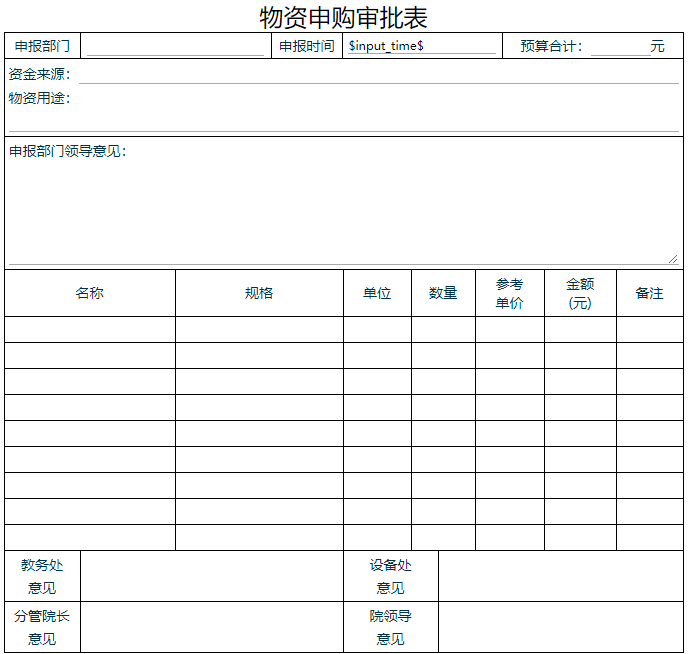Select the 参考单价 column header

[x=509, y=293]
